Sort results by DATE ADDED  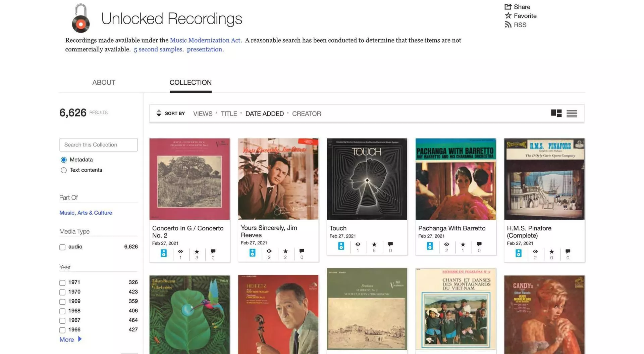tap(264, 114)
